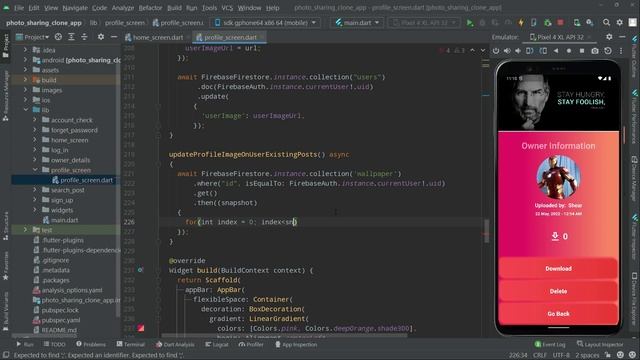This screenshot has width=640, height=360.
Task: Open emulator extended controls three dots
Action: (621, 51)
